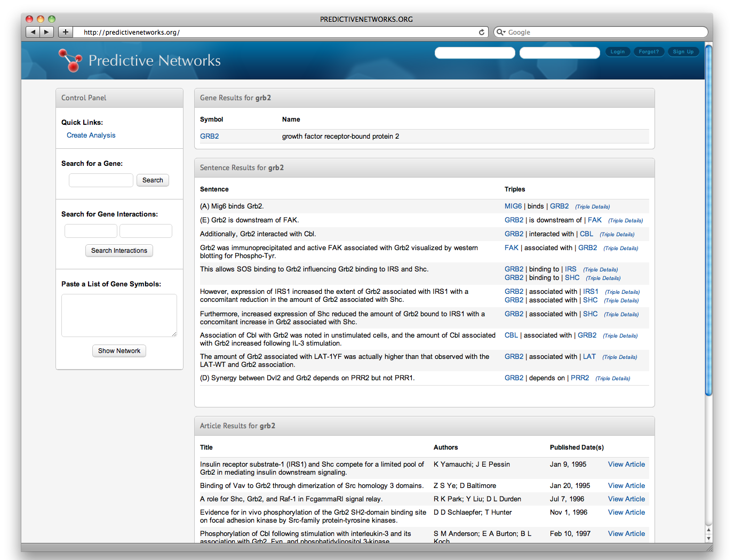Screen dimensions: 734x560
Task: Click the 'Binding of Vav to Grb2' article title
Action: coord(312,486)
